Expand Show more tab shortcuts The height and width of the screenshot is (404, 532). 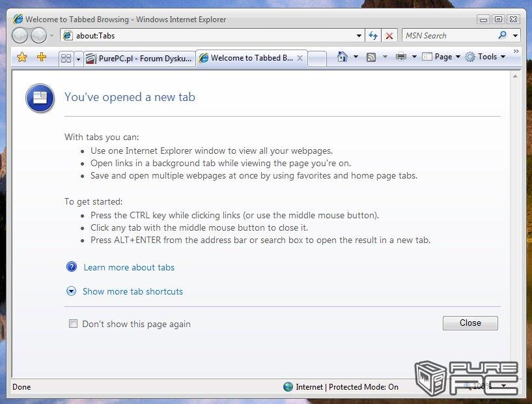tap(133, 292)
